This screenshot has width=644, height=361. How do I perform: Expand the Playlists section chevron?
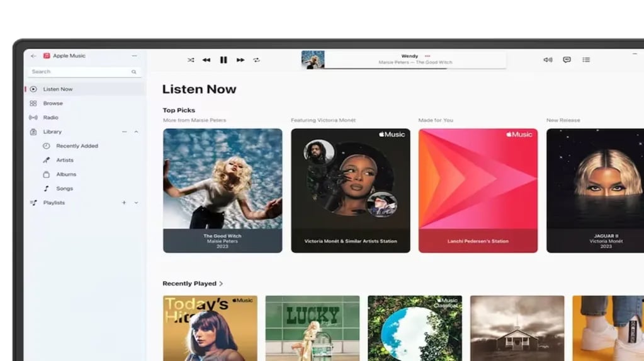click(136, 203)
